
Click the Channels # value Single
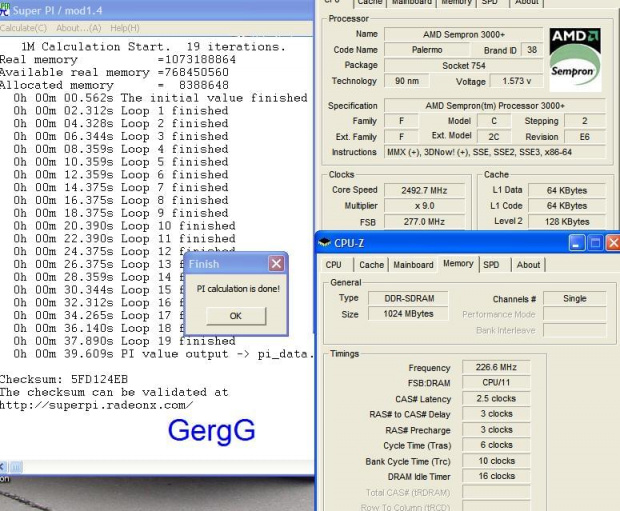[x=575, y=299]
